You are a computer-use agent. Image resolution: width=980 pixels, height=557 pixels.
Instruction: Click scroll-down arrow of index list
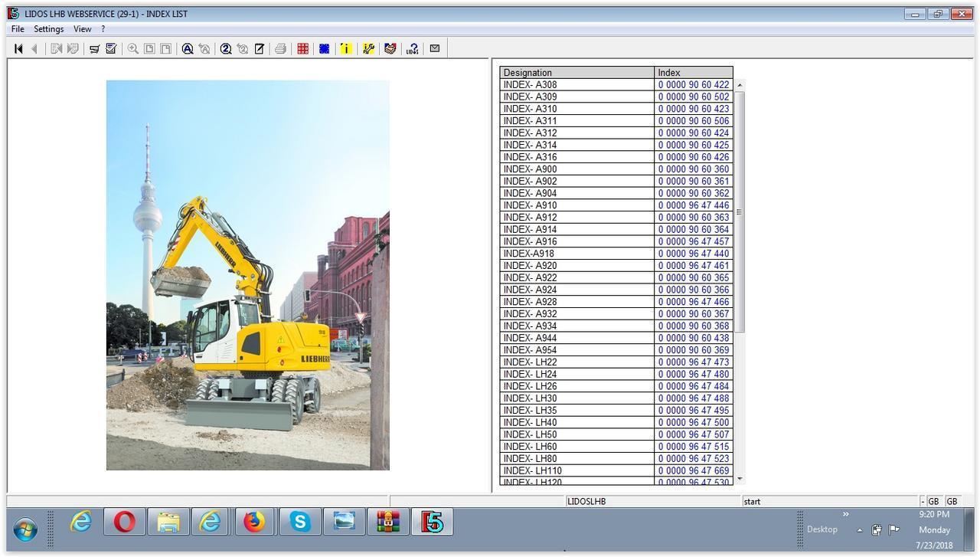coord(740,479)
